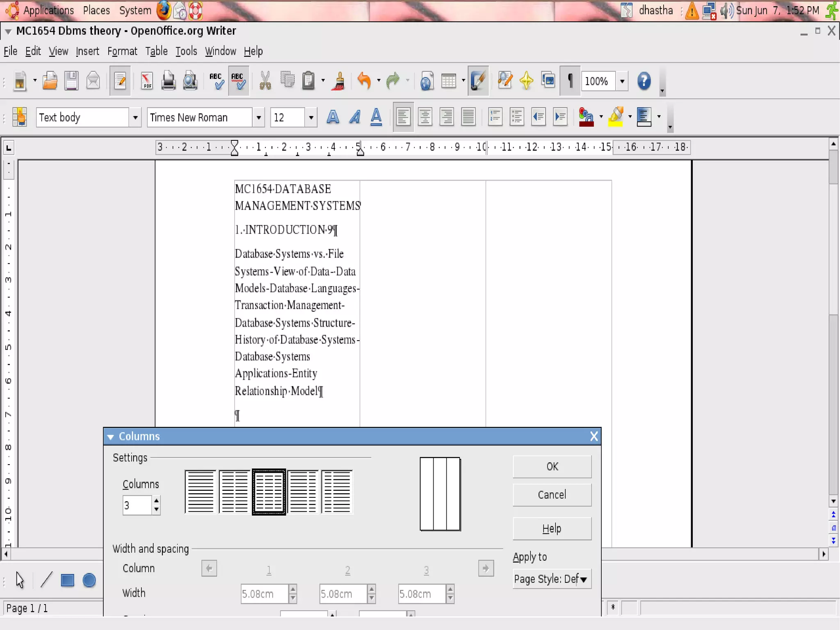840x630 pixels.
Task: Set Align Right paragraph alignment
Action: (447, 117)
